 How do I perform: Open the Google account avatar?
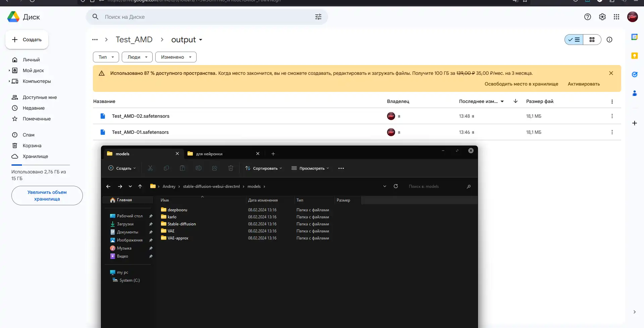pos(633,17)
